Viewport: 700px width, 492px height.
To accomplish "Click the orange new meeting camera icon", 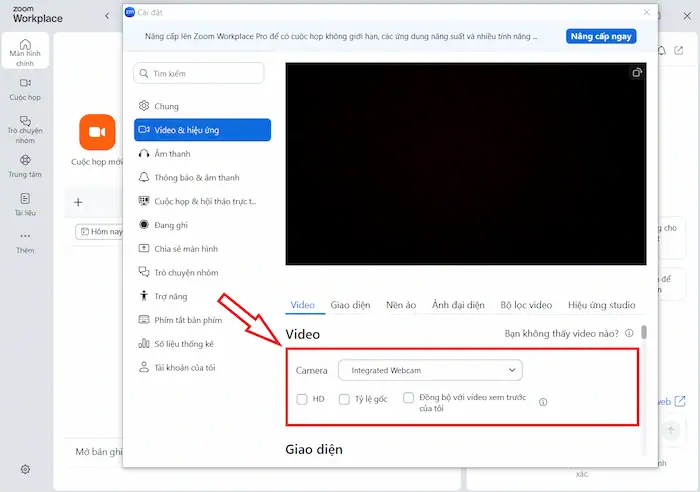I will click(96, 131).
